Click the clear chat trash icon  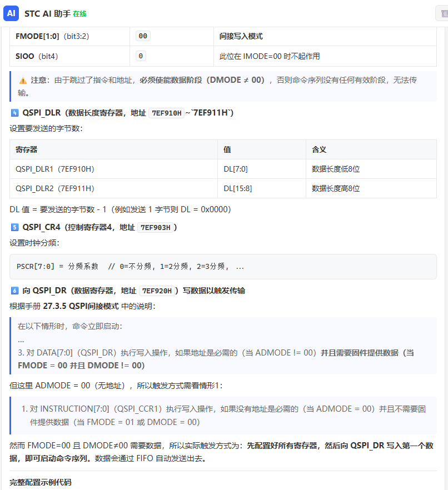444,13
